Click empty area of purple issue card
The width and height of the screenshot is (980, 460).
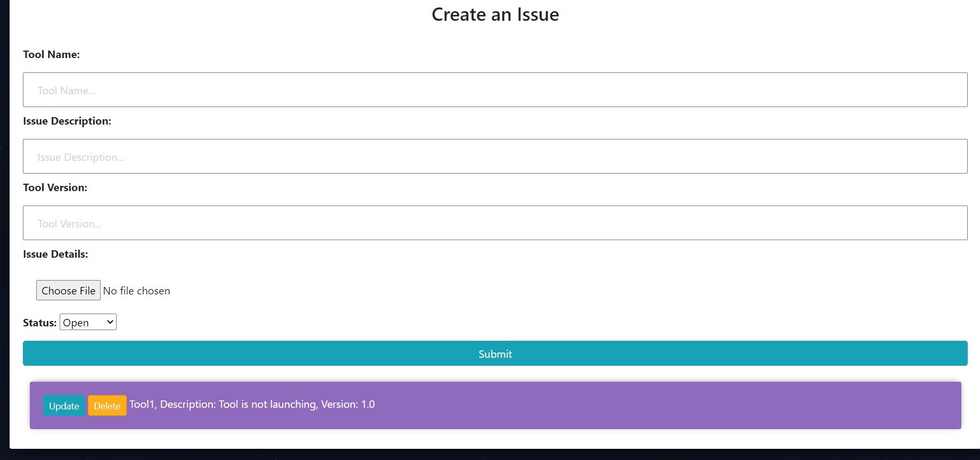pyautogui.click(x=666, y=406)
